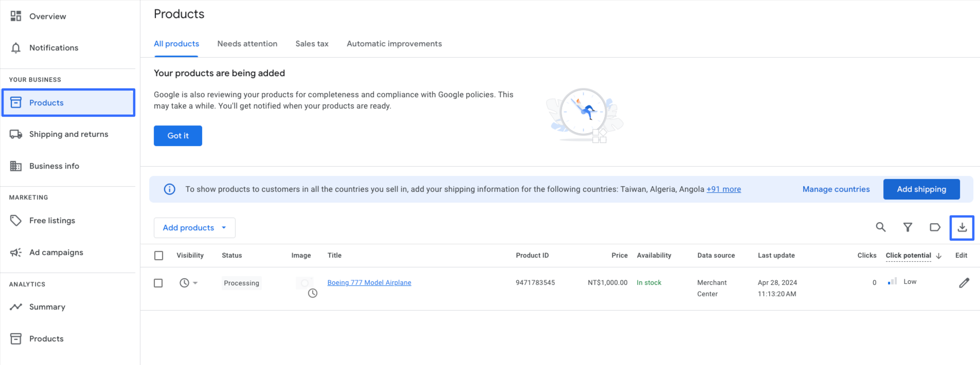The height and width of the screenshot is (365, 980).
Task: Open the filter funnel icon
Action: pos(908,227)
